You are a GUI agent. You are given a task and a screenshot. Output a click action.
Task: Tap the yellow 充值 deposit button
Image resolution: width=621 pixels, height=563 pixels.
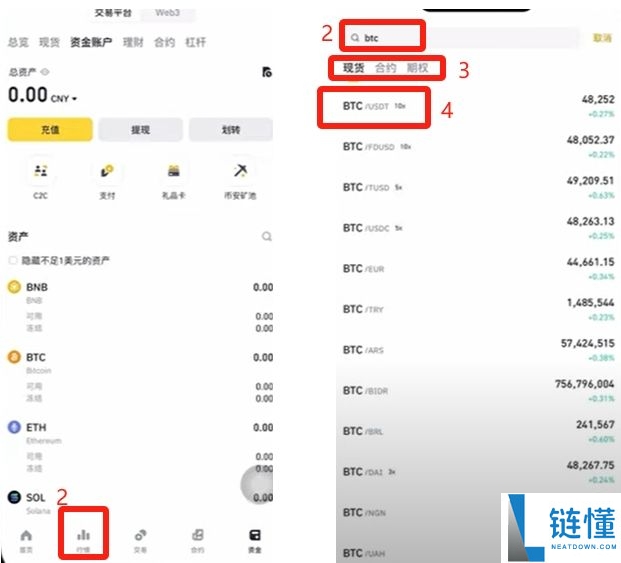(x=50, y=129)
